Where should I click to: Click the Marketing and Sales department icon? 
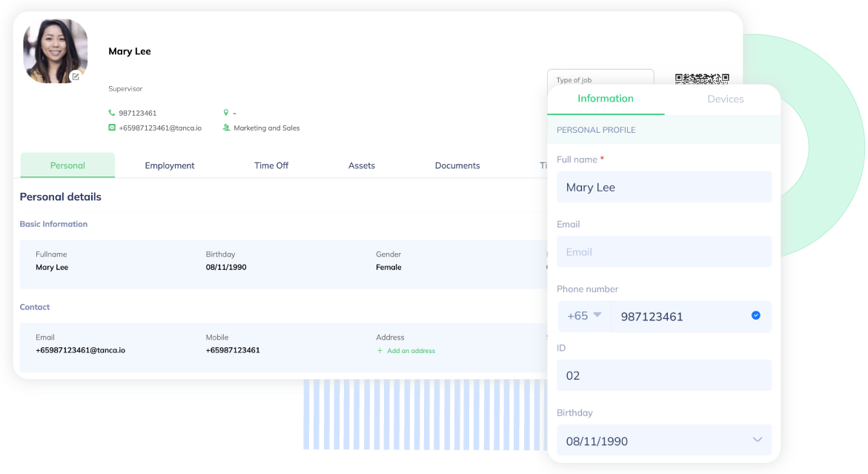(226, 128)
